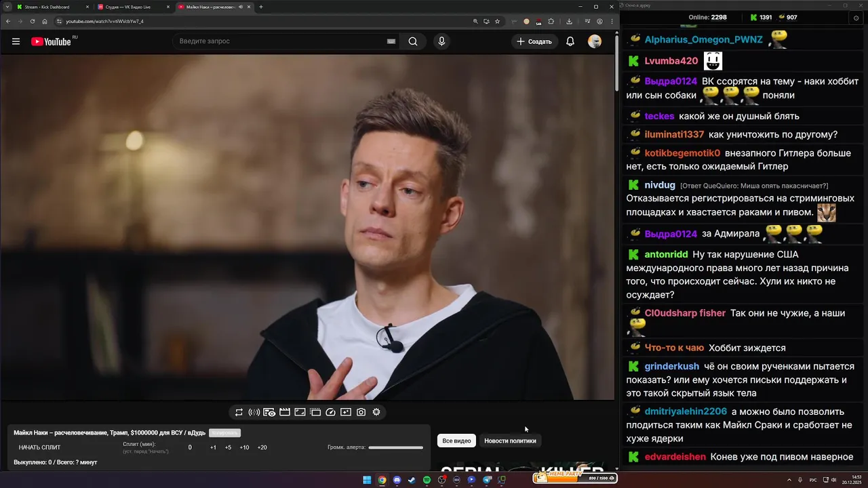This screenshot has width=868, height=488.
Task: Click the 'НАЧАТЬ СПЛИТ' button
Action: click(x=39, y=447)
